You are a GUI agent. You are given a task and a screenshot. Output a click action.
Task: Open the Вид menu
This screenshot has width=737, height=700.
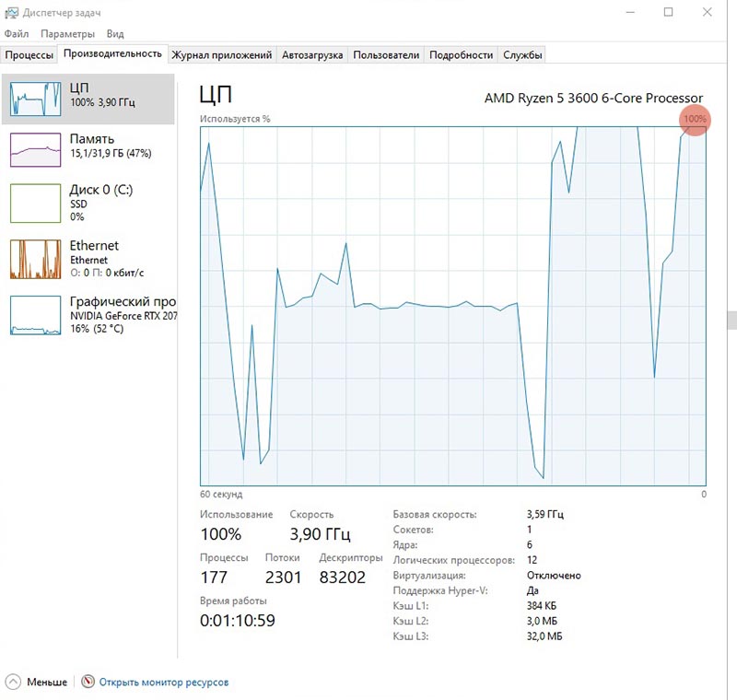coord(115,34)
